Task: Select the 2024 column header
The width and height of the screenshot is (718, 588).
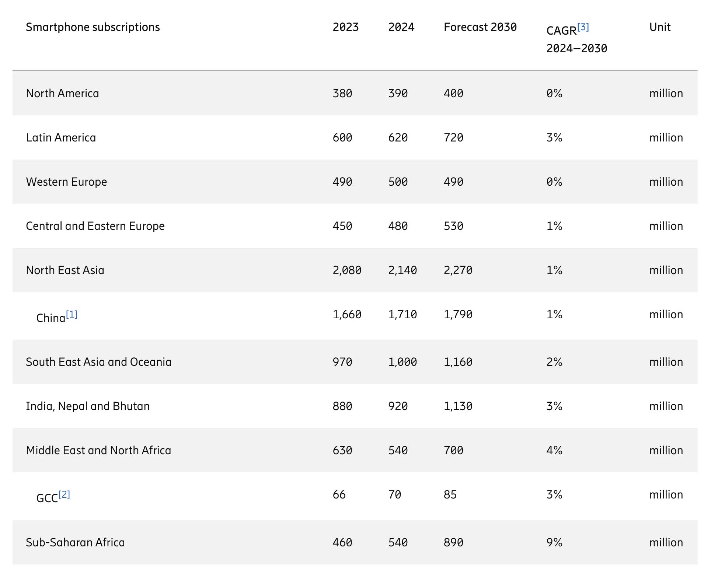Action: point(401,27)
